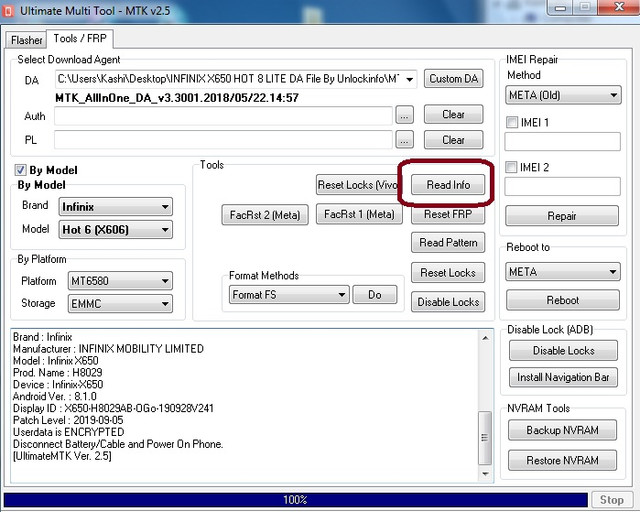Click the 'Display ID' log line
This screenshot has height=512, width=640.
113,408
